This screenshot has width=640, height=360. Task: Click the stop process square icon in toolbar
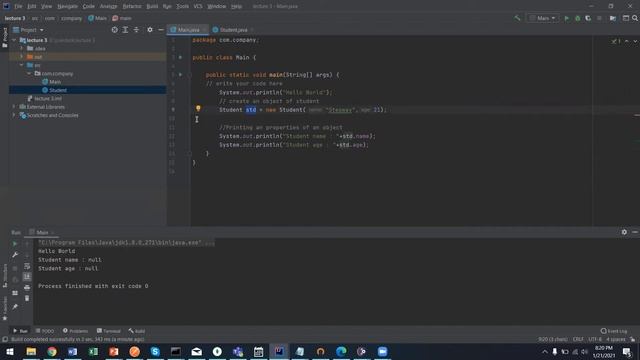(x=599, y=18)
